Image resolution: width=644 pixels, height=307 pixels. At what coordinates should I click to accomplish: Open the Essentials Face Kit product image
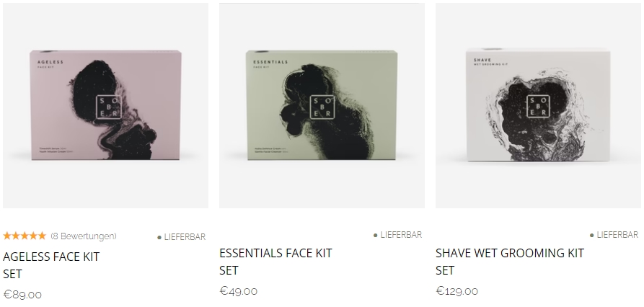(322, 105)
